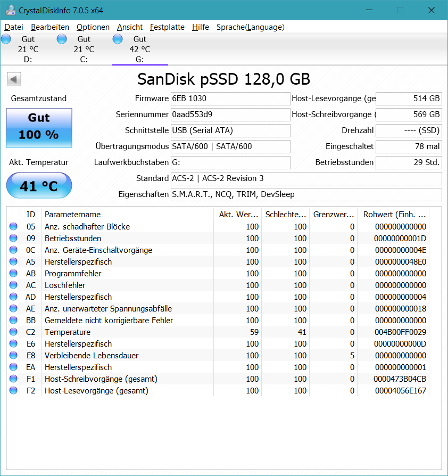The width and height of the screenshot is (448, 476).
Task: Open the Bearbeiten menu
Action: [x=50, y=27]
